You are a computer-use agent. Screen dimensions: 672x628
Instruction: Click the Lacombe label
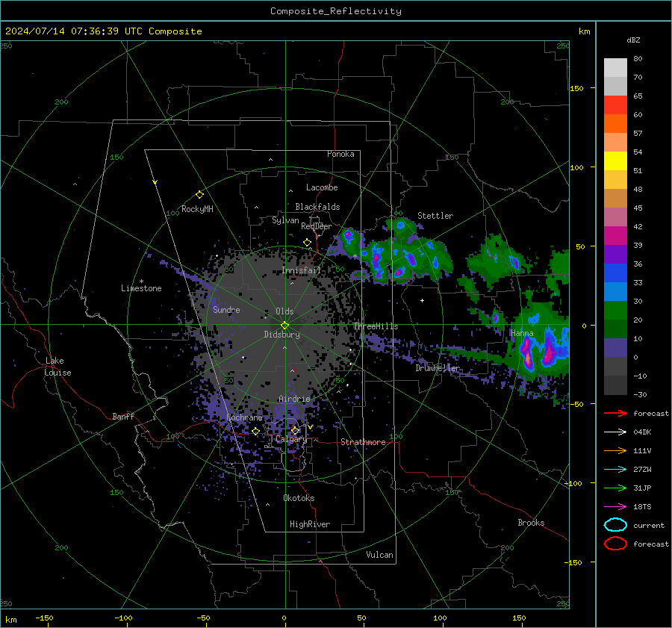click(322, 187)
